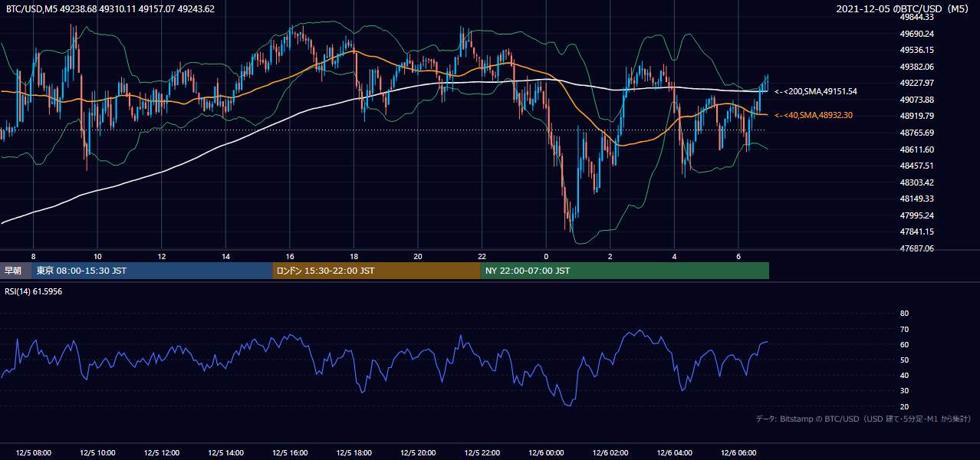
Task: Click the 12/6 02:00 time label
Action: click(x=610, y=453)
